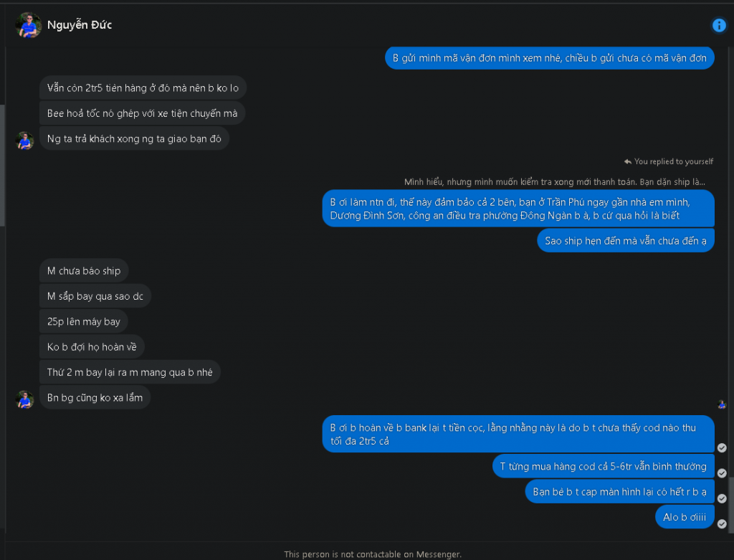This screenshot has height=560, width=734.
Task: Click delivered checkmark beside "Alo b ơiiii"
Action: coord(722,523)
